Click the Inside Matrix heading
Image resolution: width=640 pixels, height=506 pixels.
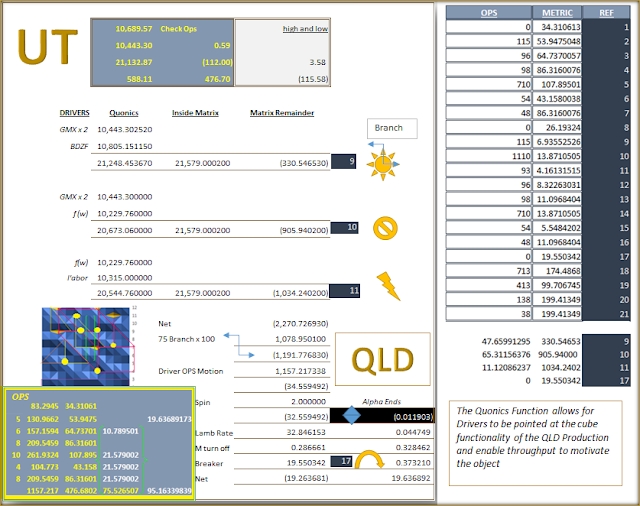(195, 113)
